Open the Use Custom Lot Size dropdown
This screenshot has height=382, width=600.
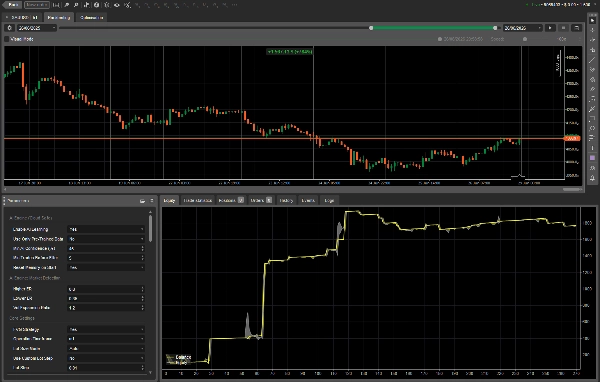click(x=106, y=358)
